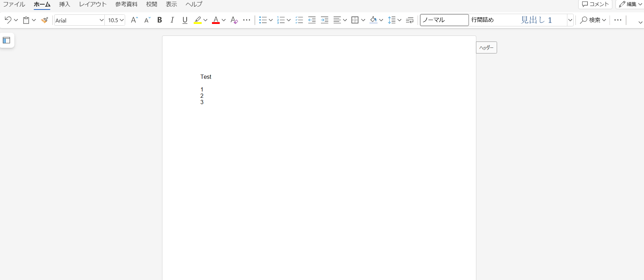Click the increase indent icon
Screen dimensions: 644x280
coord(324,20)
